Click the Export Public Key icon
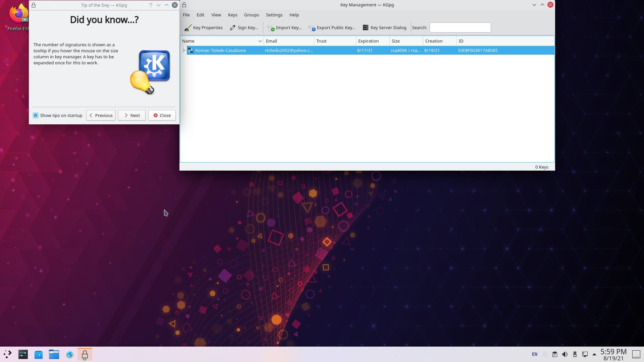The height and width of the screenshot is (362, 644). (x=312, y=28)
